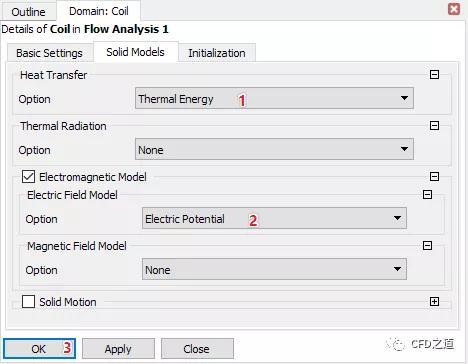This screenshot has width=468, height=364.
Task: Close the Domain Coil panel with red X
Action: point(454,9)
